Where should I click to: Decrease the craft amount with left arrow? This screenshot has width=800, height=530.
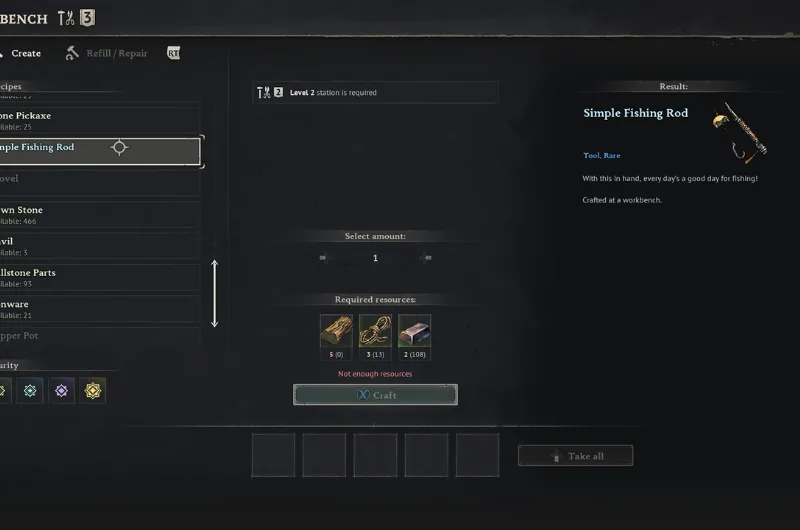tap(322, 258)
